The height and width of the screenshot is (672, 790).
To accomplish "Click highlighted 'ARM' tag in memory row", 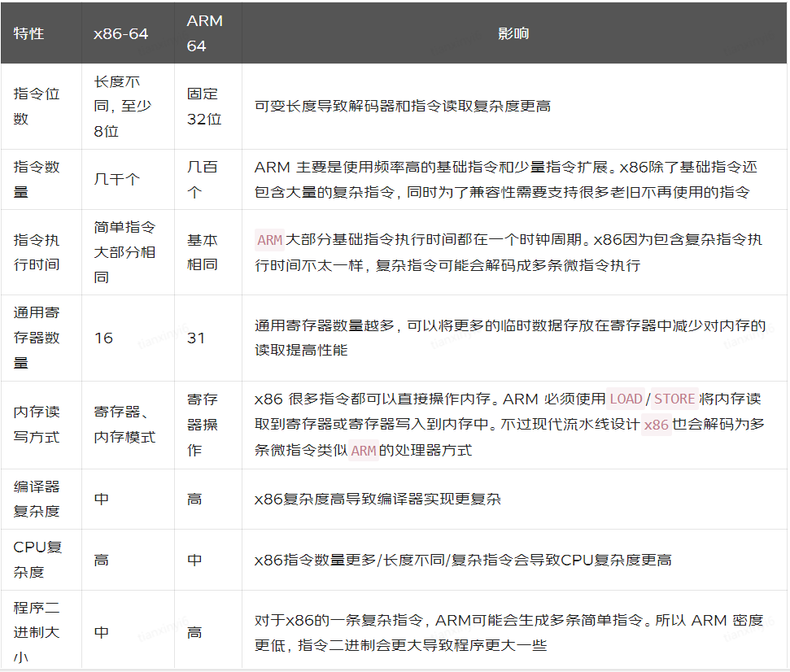I will tap(363, 451).
